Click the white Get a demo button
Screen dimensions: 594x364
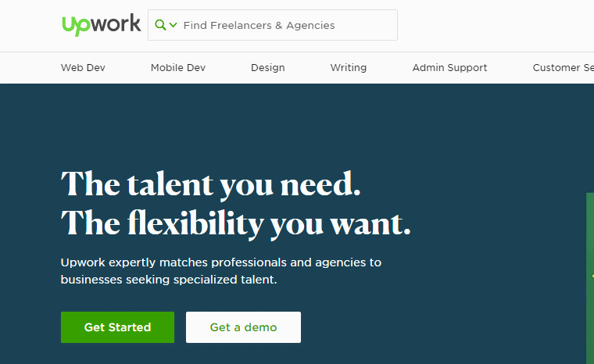point(243,327)
